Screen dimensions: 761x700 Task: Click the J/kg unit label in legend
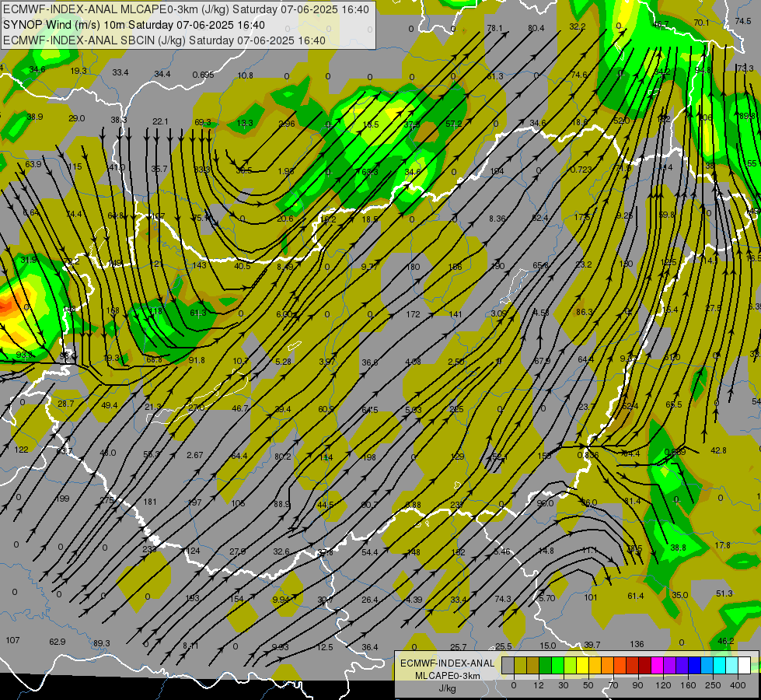[x=448, y=688]
